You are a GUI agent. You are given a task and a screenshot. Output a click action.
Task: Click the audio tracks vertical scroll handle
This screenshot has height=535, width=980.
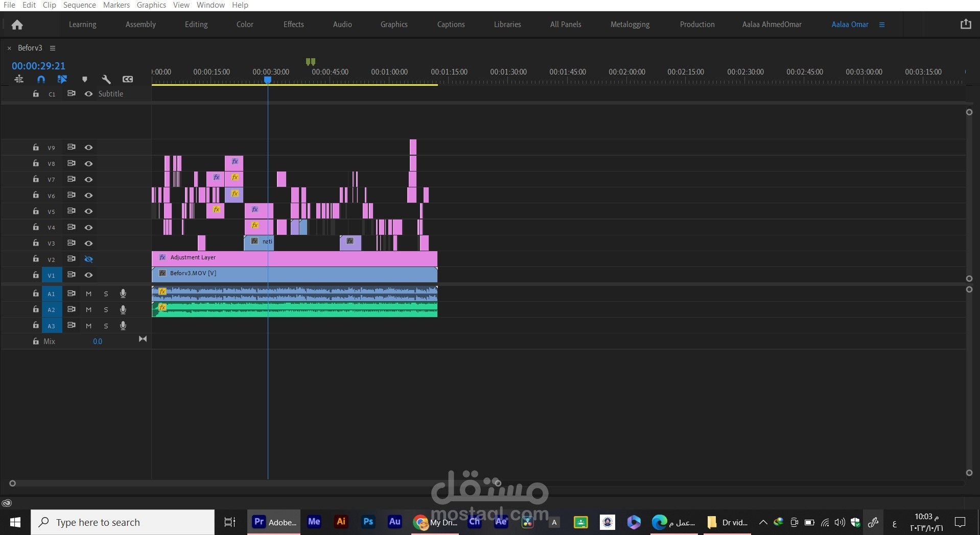point(969,289)
